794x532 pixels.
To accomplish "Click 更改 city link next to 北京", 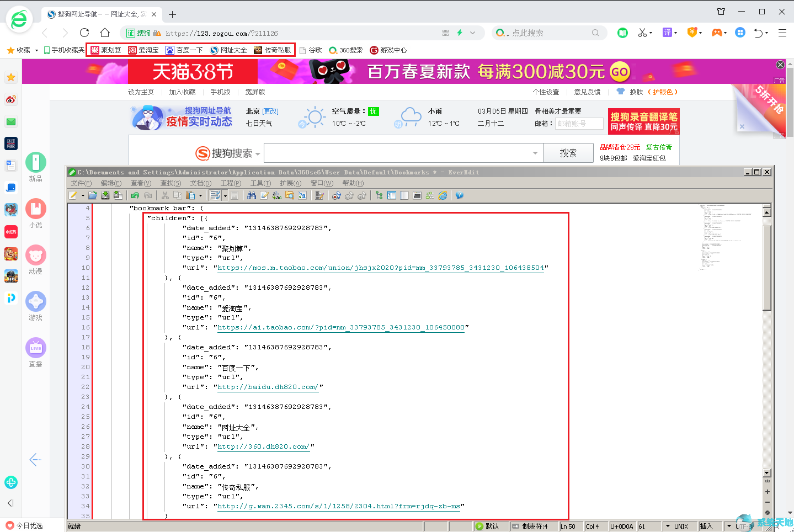I will [270, 111].
